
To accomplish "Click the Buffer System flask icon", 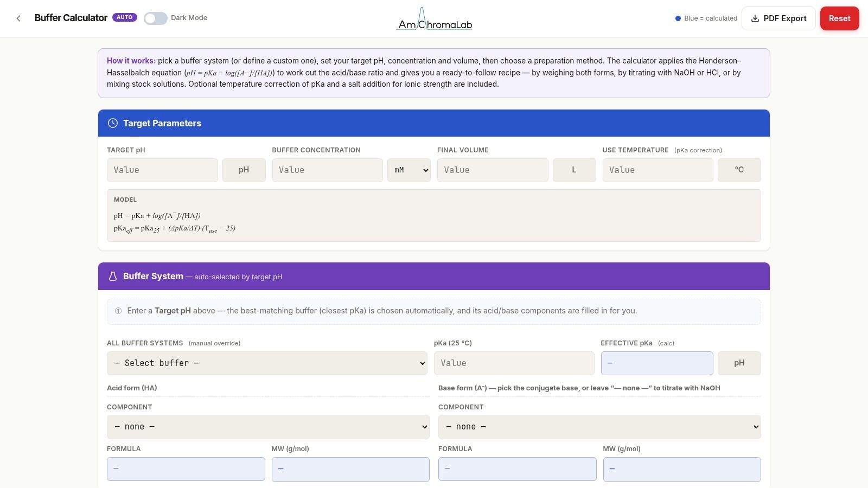I will click(113, 277).
